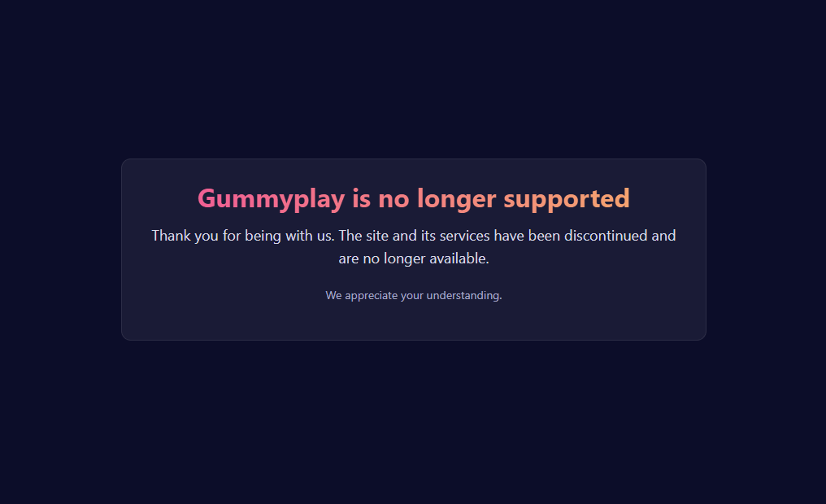Click the word "site" in the paragraph
This screenshot has height=504, width=826.
click(377, 236)
